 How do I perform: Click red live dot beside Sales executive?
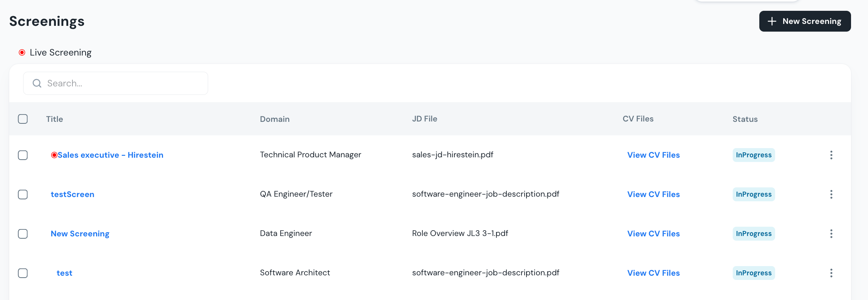(x=54, y=155)
